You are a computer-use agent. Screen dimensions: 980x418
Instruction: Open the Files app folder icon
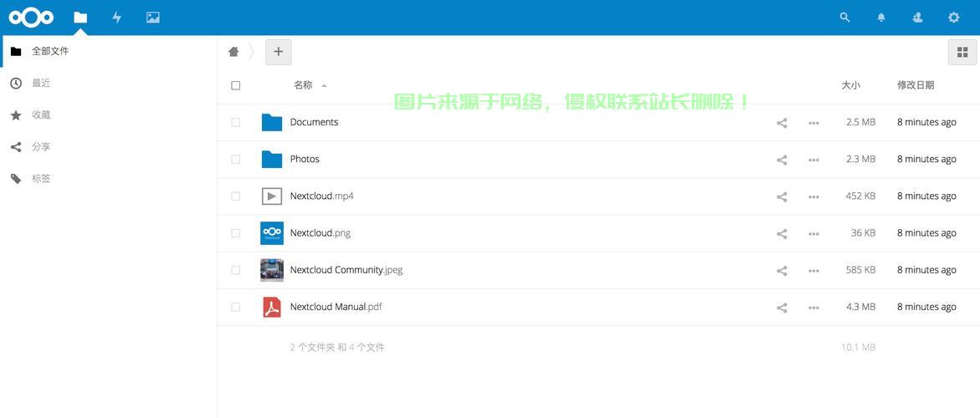(x=80, y=18)
